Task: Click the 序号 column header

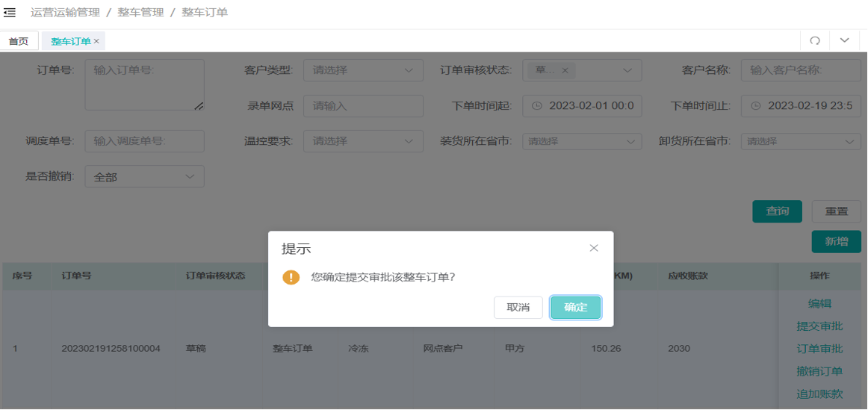Action: pos(22,276)
